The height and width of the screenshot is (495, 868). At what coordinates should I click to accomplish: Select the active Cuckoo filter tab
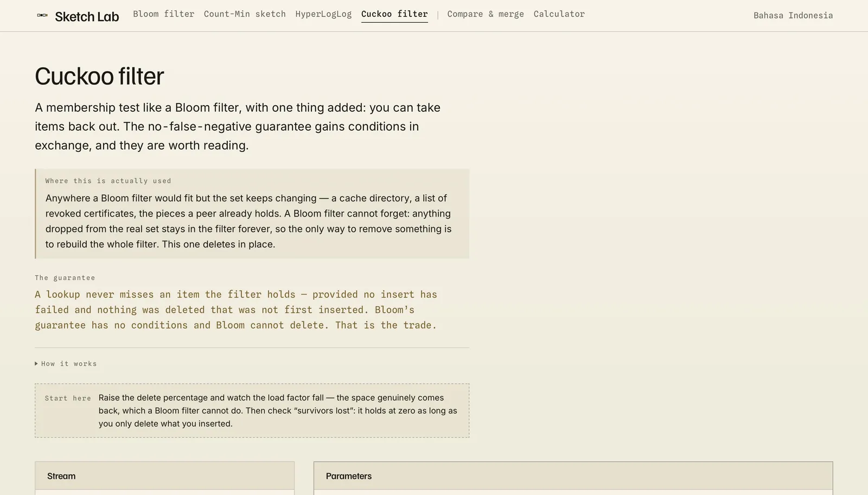pos(394,14)
